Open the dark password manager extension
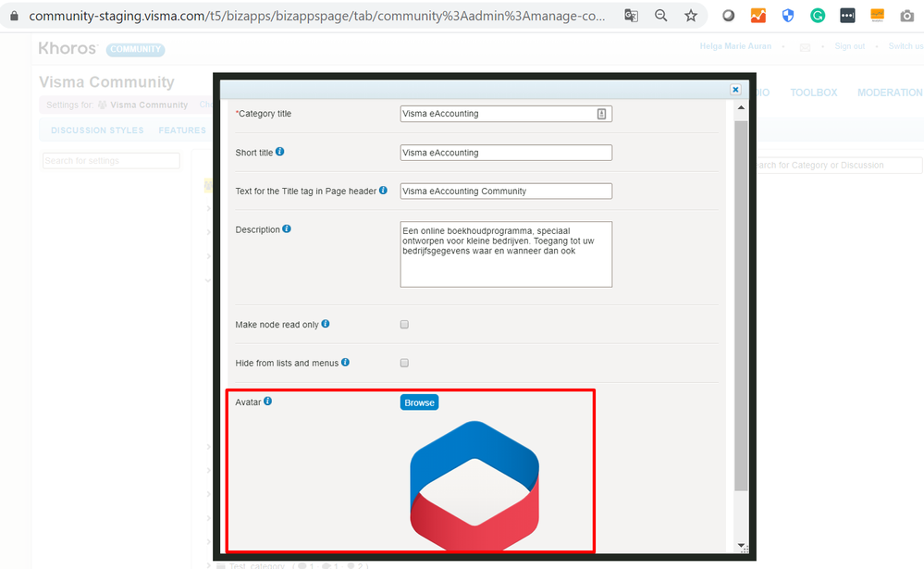 847,16
